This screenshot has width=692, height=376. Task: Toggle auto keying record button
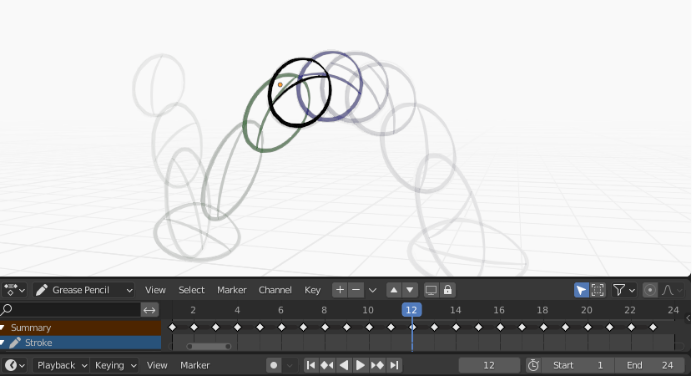pyautogui.click(x=274, y=365)
